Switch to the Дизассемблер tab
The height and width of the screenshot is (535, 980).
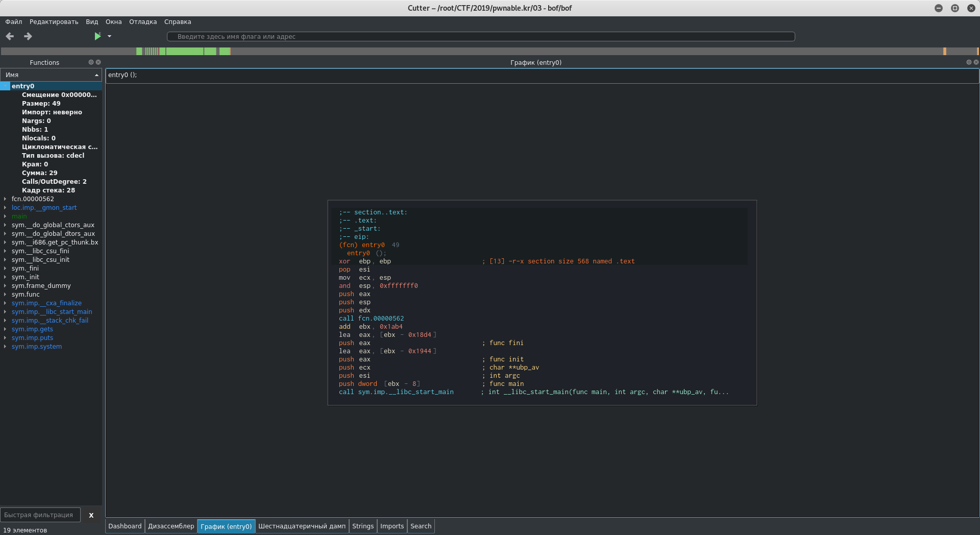171,526
